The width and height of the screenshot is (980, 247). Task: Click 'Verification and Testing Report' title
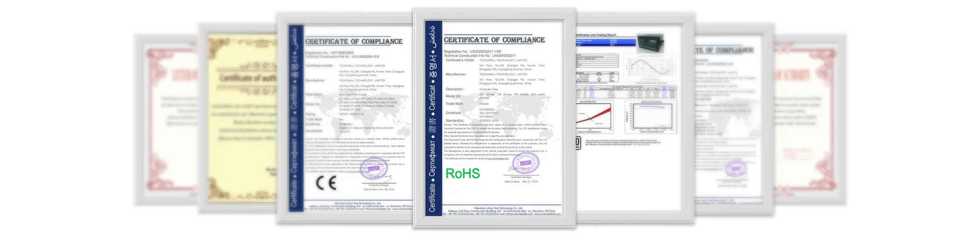click(x=596, y=35)
